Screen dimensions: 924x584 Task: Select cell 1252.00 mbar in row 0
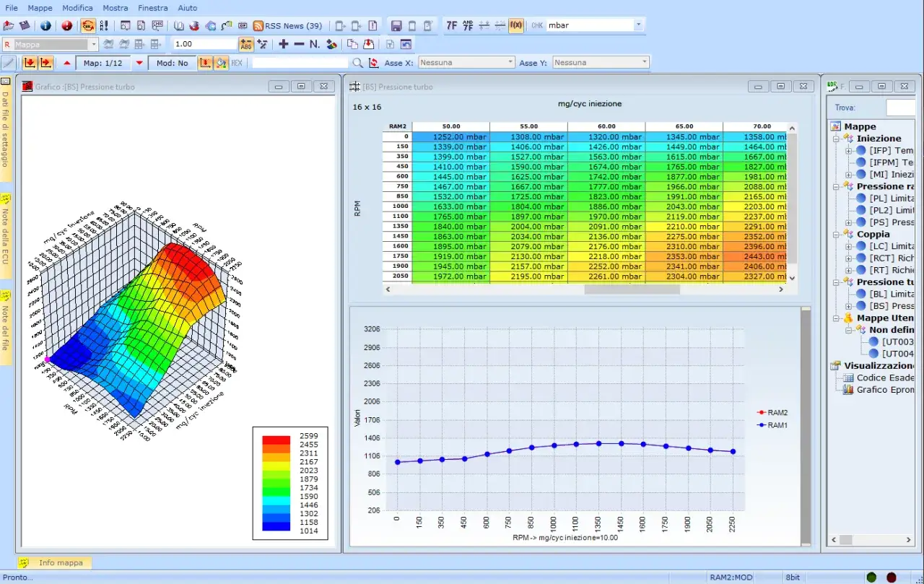pos(450,136)
